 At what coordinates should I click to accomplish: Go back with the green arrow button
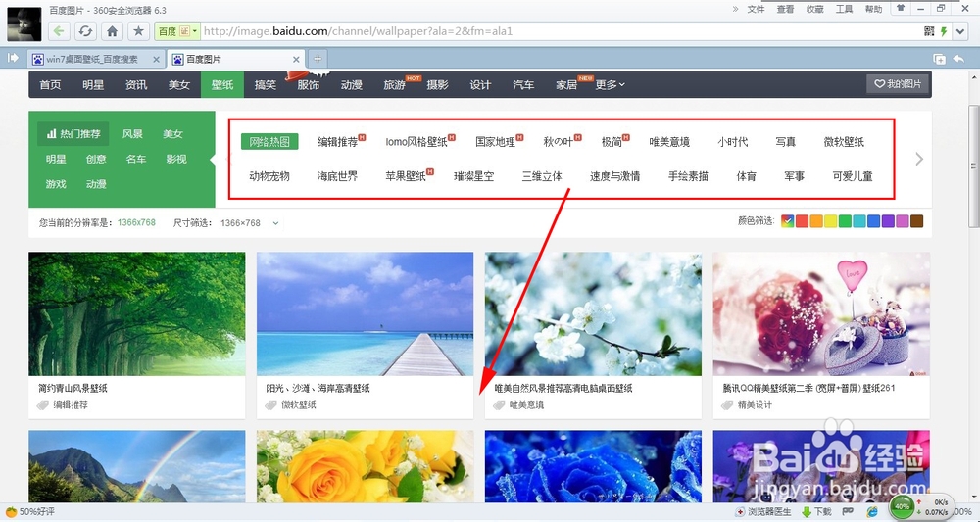click(59, 31)
